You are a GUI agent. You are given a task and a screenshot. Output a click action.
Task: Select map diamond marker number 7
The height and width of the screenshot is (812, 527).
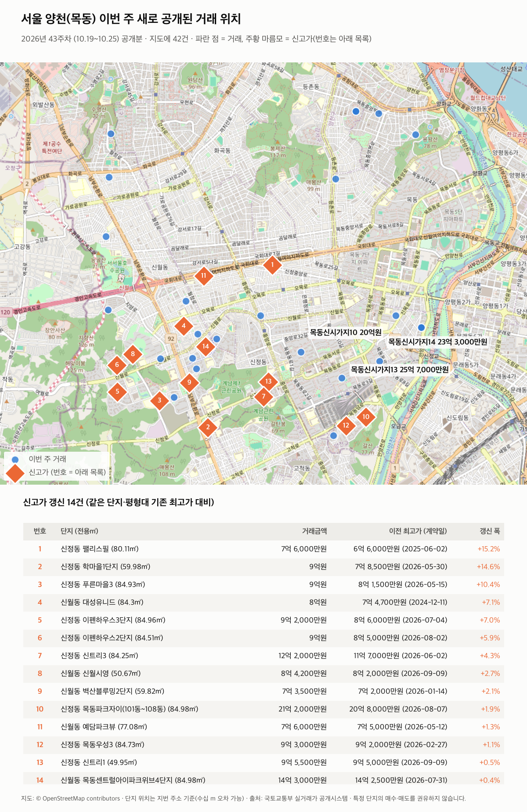pyautogui.click(x=263, y=396)
